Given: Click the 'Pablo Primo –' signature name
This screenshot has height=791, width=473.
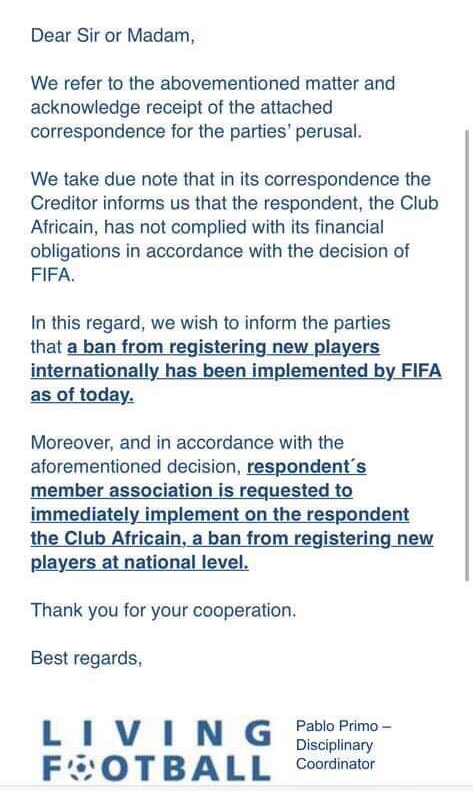Looking at the screenshot, I should pos(343,726).
